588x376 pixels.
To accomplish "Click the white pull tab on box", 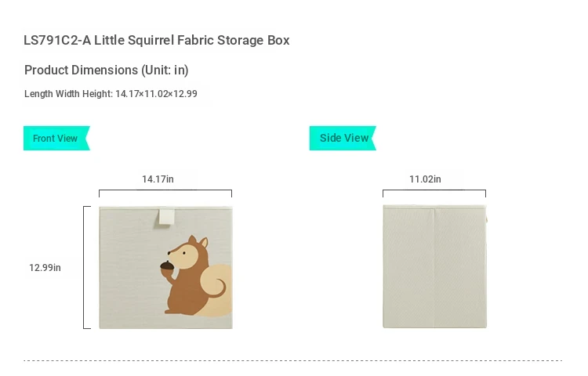I will click(x=166, y=218).
